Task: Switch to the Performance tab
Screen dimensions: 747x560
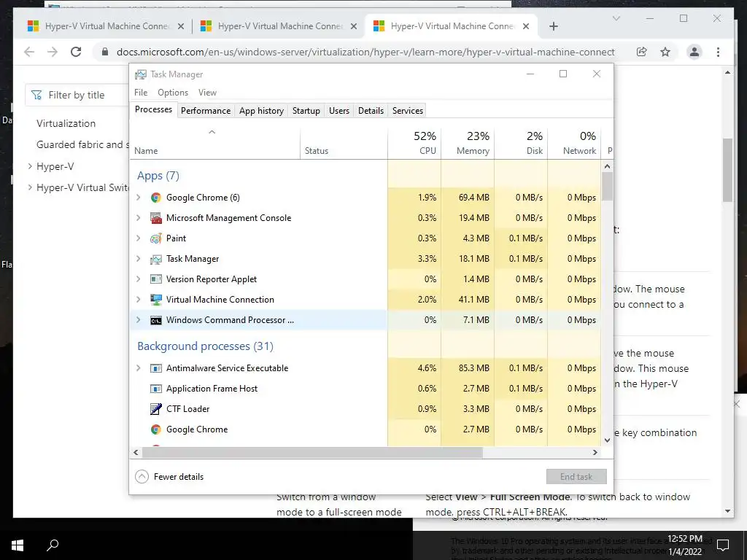Action: pos(205,111)
